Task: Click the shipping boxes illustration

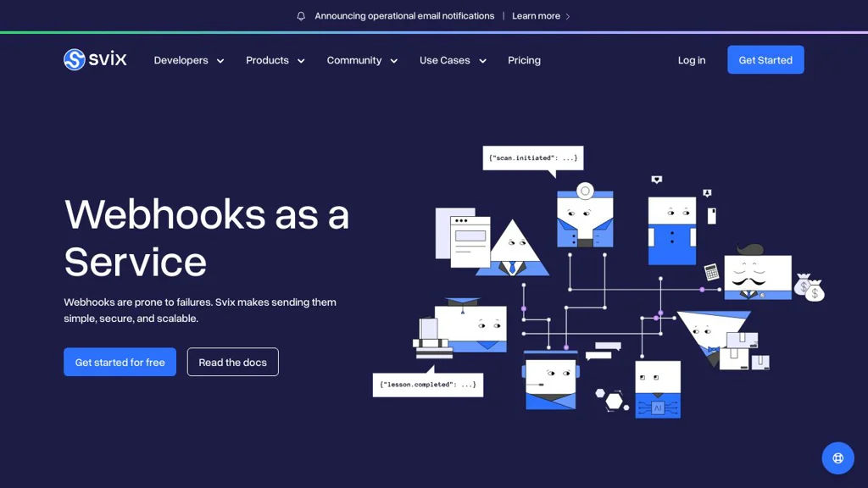Action: click(x=744, y=352)
